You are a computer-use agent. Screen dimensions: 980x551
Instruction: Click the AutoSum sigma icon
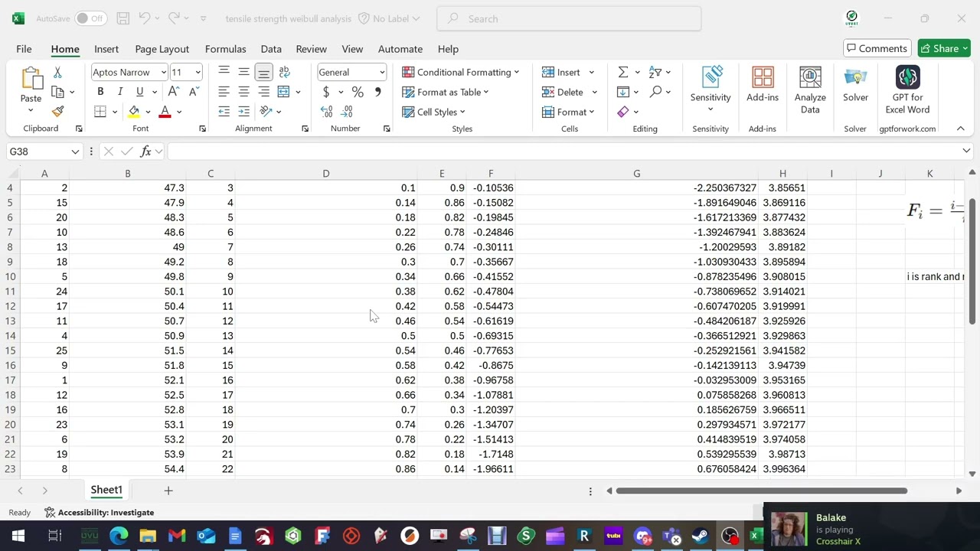623,72
